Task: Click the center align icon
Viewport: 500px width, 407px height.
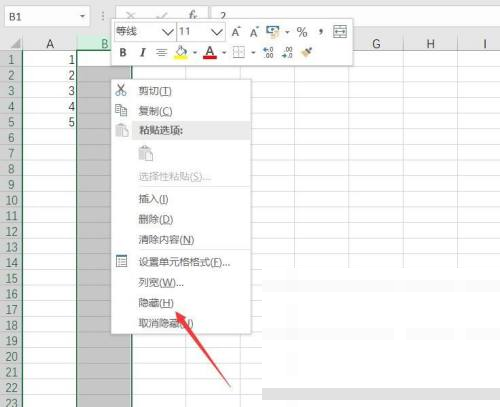Action: tap(162, 52)
